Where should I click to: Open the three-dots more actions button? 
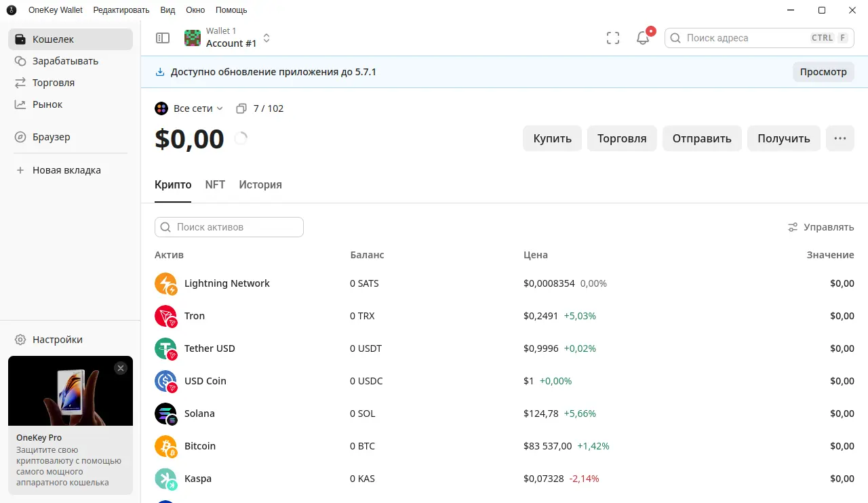click(840, 138)
